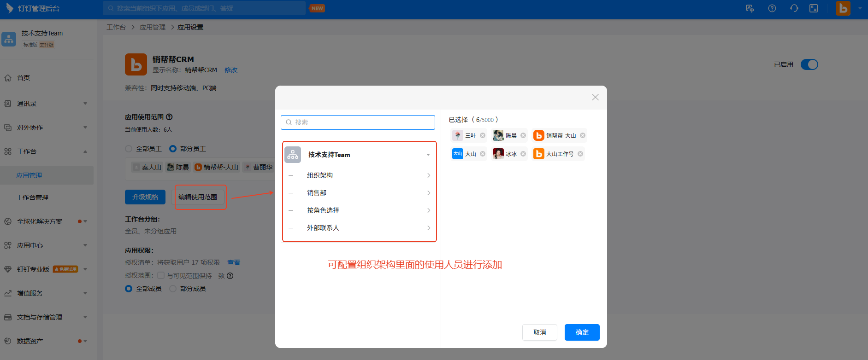Click 秦大山 chip in usage scope
Image resolution: width=868 pixels, height=360 pixels.
[147, 167]
